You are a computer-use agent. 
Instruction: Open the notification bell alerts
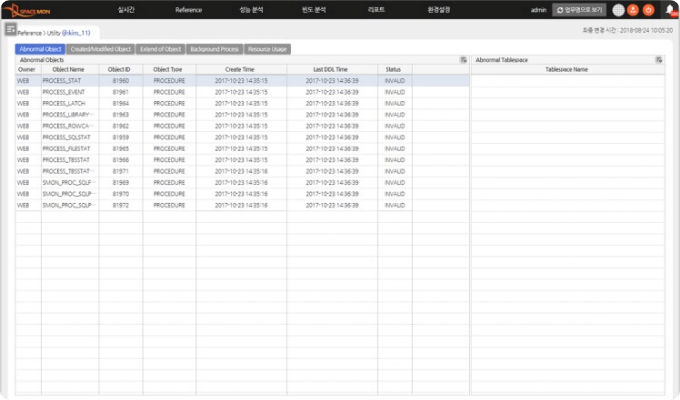(669, 10)
